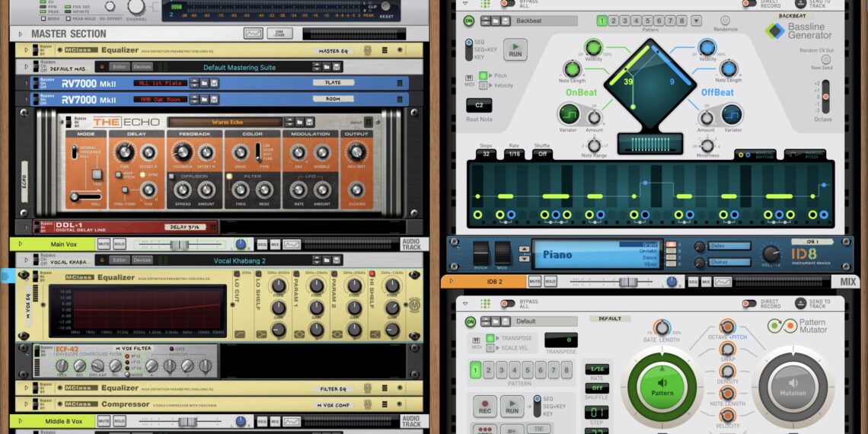Save the Vocal Khabang 2 patch
The height and width of the screenshot is (434, 868).
tap(337, 260)
